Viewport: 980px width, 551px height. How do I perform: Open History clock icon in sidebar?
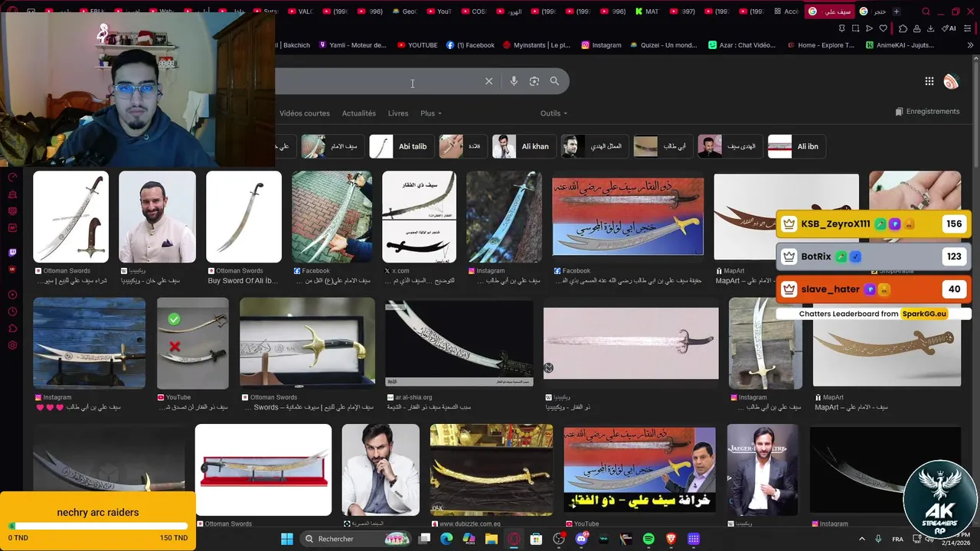tap(12, 311)
